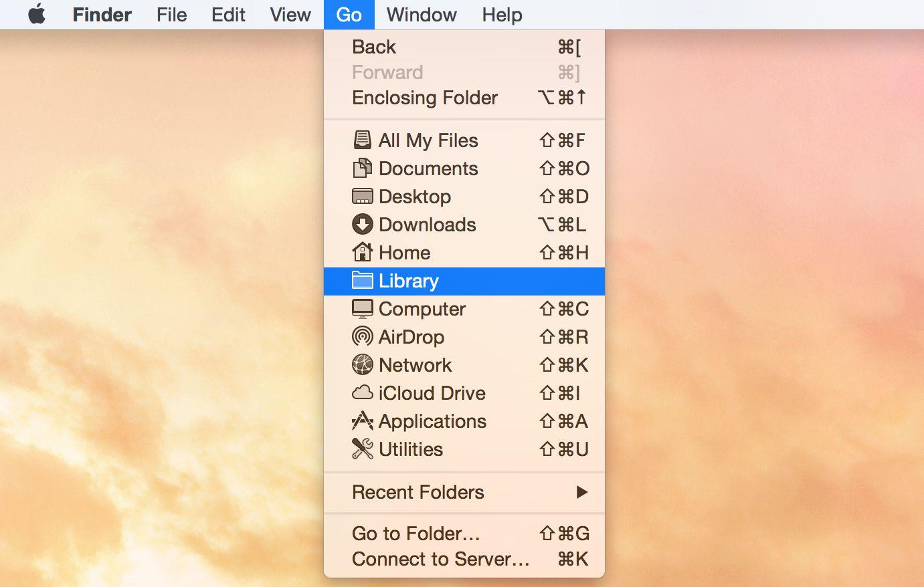This screenshot has width=924, height=587.
Task: Open the Edit menu
Action: coord(228,15)
